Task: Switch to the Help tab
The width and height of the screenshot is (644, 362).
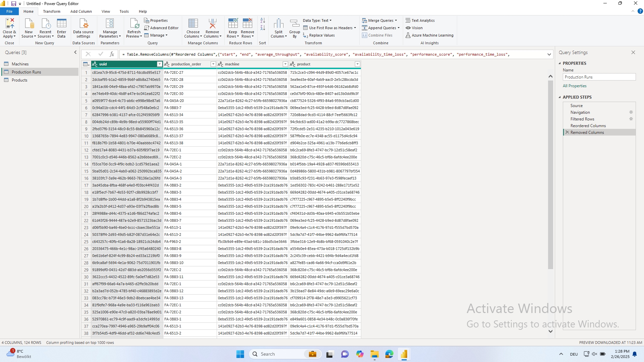Action: (143, 11)
